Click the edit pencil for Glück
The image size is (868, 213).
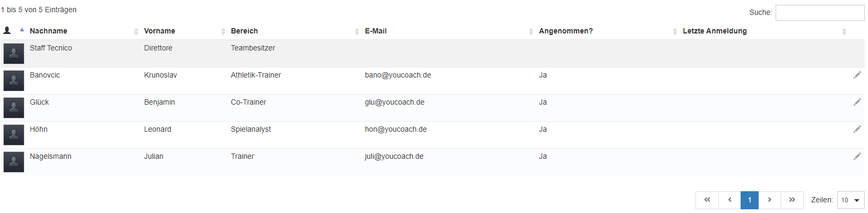[x=857, y=102]
